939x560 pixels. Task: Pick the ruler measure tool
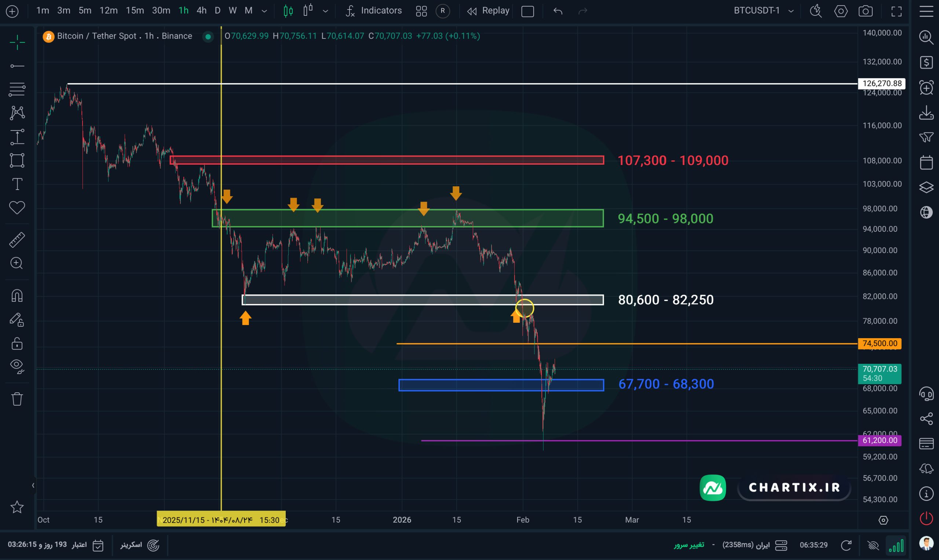coord(17,239)
